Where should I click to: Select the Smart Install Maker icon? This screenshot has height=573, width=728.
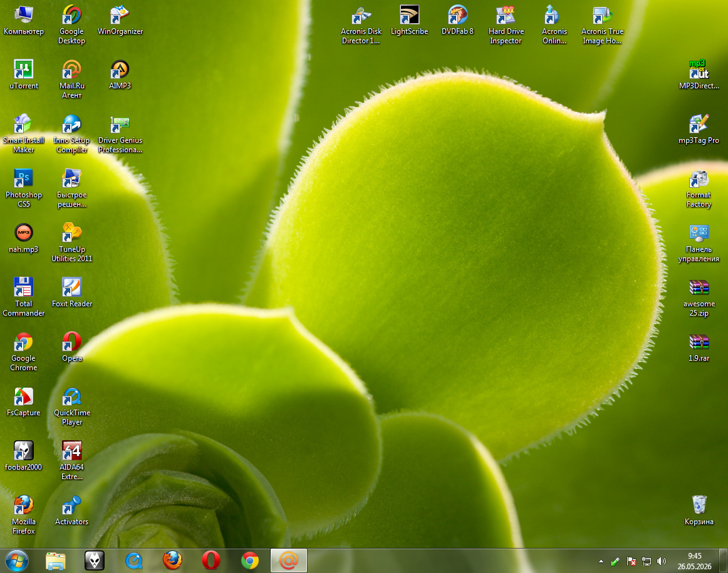[x=24, y=133]
